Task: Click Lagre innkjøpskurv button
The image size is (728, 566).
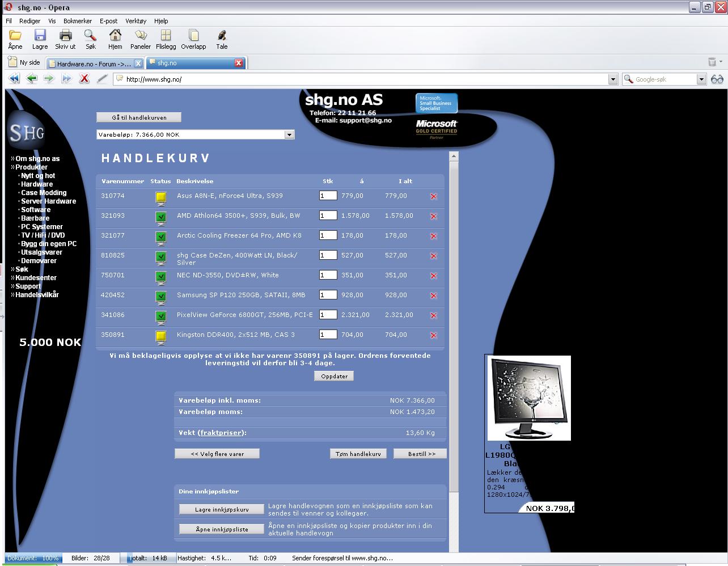Action: (x=222, y=509)
